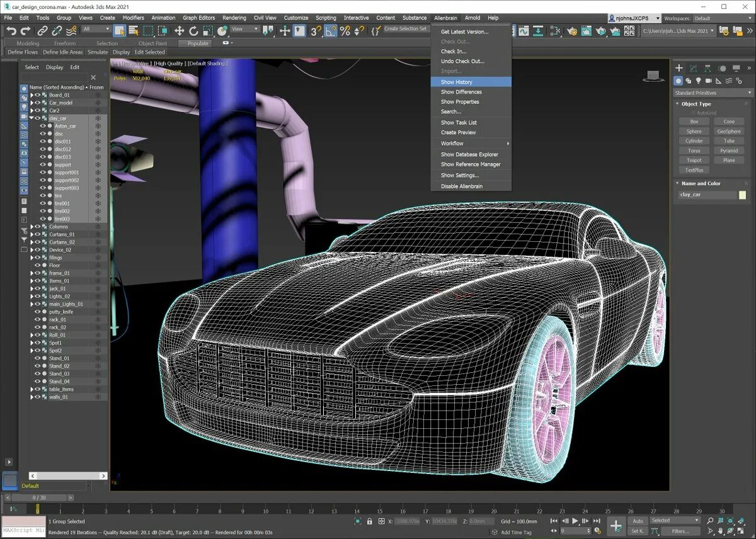Collapse the clay_car group tree
The width and height of the screenshot is (756, 539).
tap(31, 118)
